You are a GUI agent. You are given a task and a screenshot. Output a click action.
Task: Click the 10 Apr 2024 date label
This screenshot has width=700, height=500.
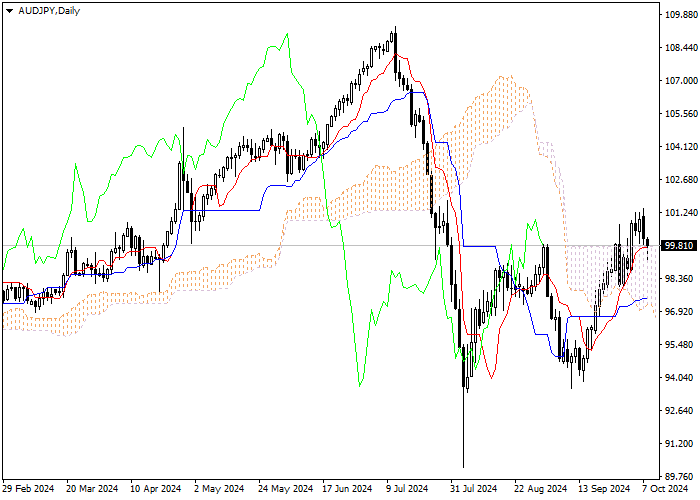point(156,489)
